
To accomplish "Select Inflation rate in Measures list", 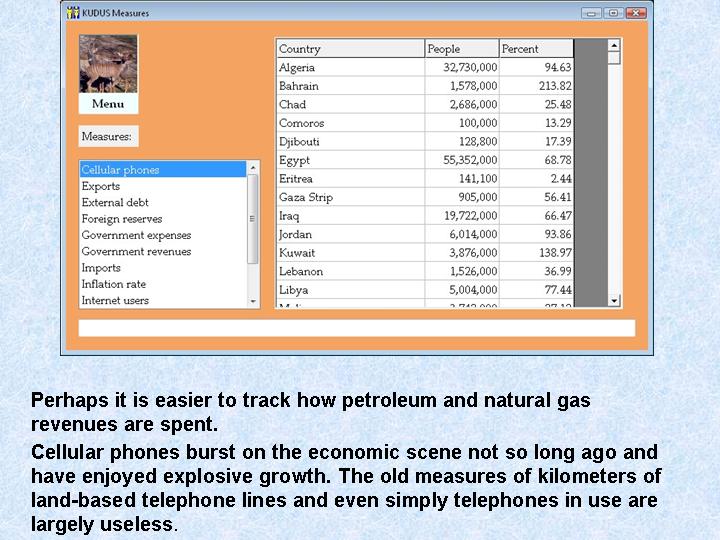I will [113, 284].
